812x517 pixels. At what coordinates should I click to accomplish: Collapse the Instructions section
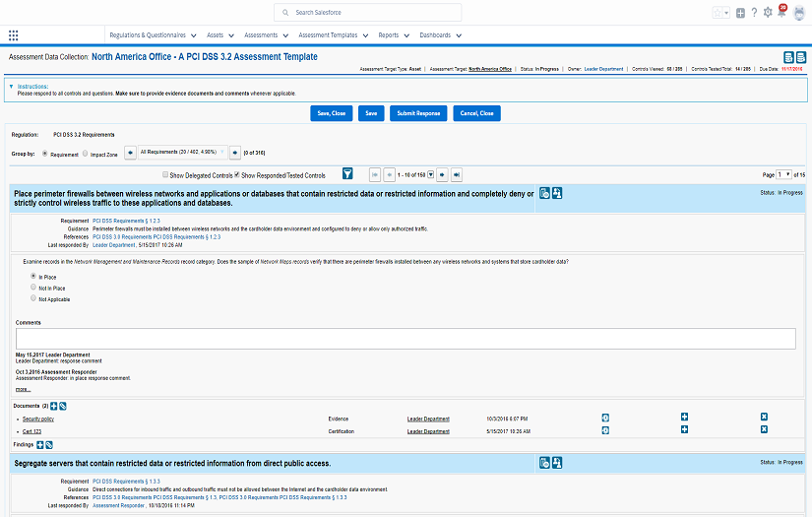[11, 87]
